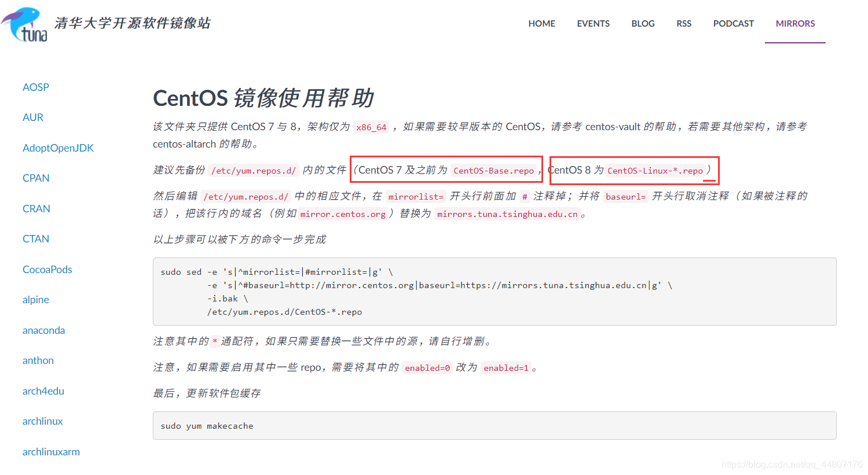Click the mirrorlist= inline code text

point(416,197)
